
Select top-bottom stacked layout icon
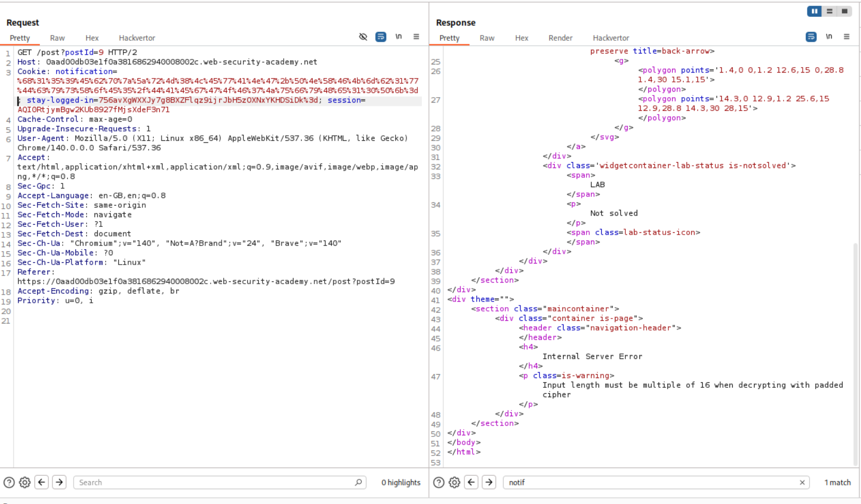pos(829,11)
